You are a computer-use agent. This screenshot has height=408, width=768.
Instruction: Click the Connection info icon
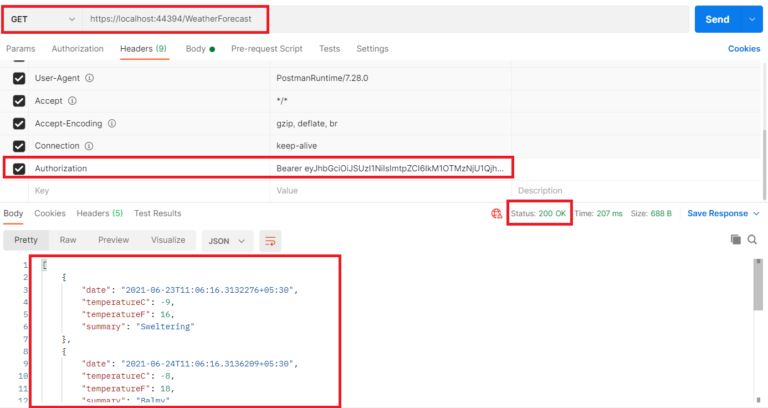click(89, 146)
